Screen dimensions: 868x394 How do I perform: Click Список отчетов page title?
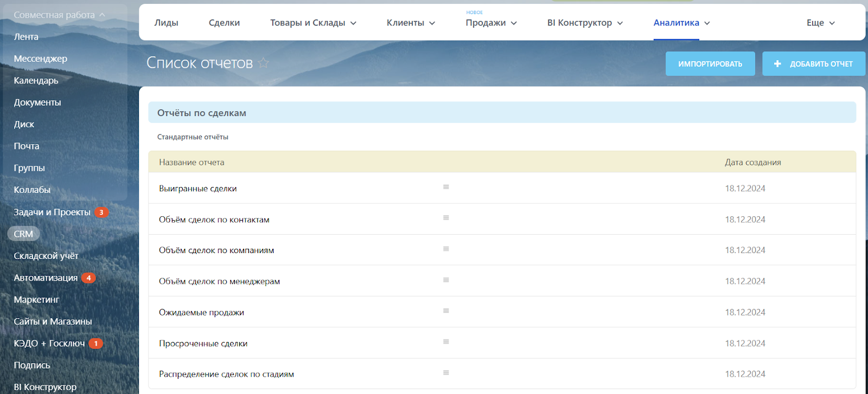pos(200,63)
